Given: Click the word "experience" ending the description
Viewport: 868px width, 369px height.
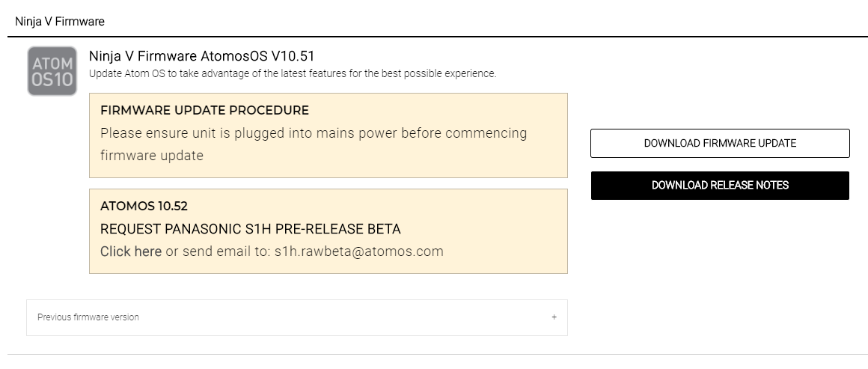Looking at the screenshot, I should 473,73.
